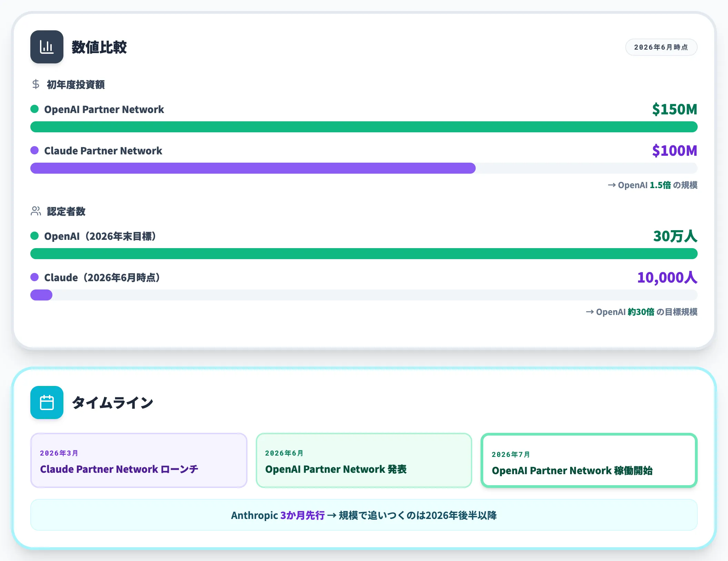Viewport: 728px width, 561px height.
Task: Click the calendar icon beside タイムライン
Action: click(47, 402)
